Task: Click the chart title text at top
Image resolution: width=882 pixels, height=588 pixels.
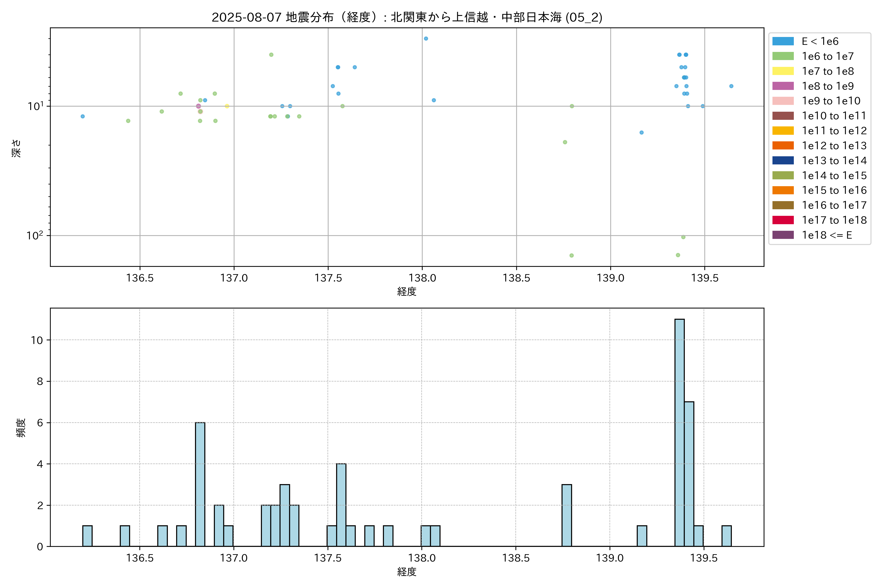Action: pos(407,17)
